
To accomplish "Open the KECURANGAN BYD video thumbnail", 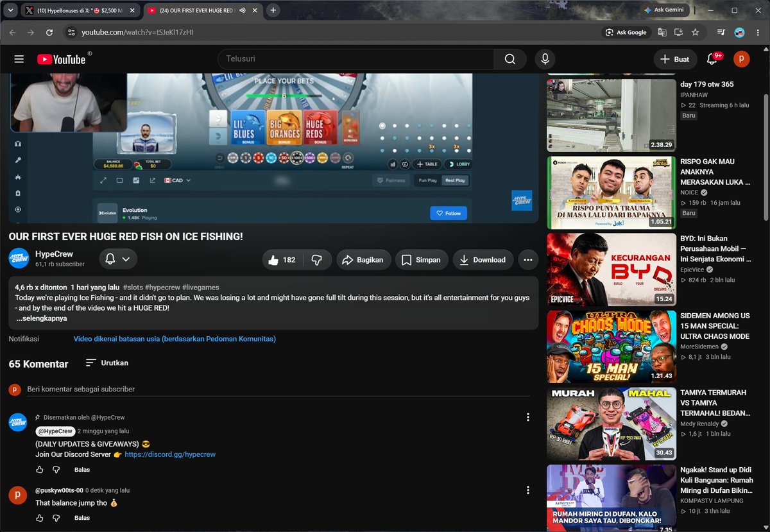I will [x=612, y=270].
